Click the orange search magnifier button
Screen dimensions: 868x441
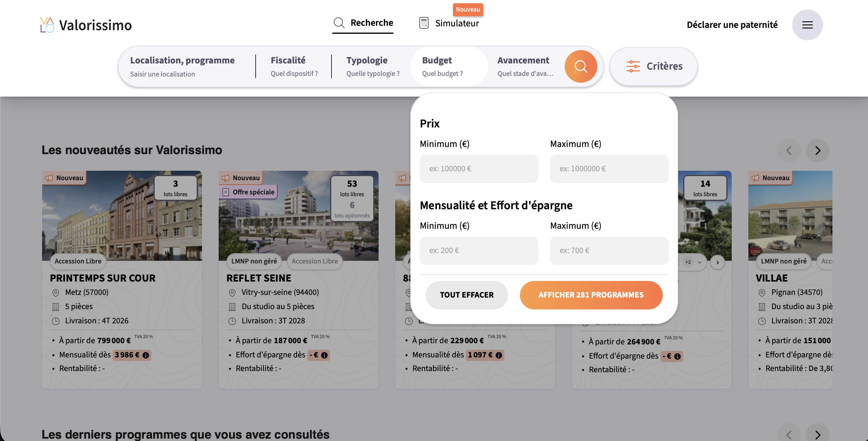[x=580, y=66]
